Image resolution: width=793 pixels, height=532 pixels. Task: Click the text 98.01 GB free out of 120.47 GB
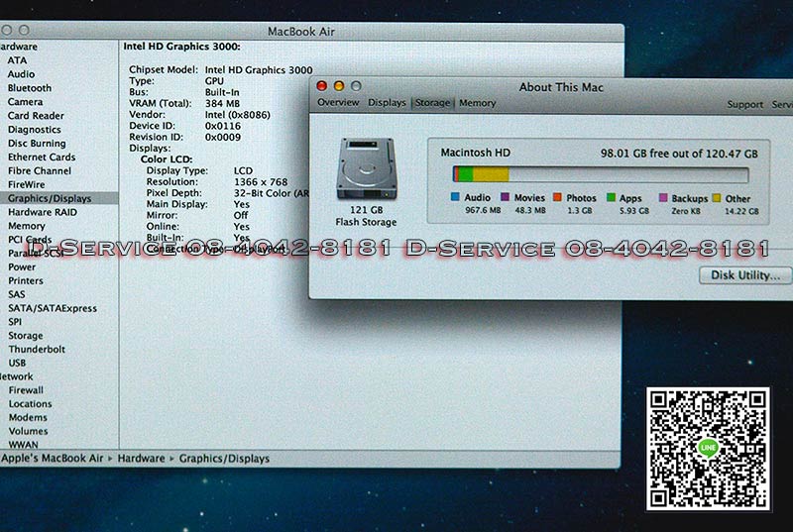679,154
